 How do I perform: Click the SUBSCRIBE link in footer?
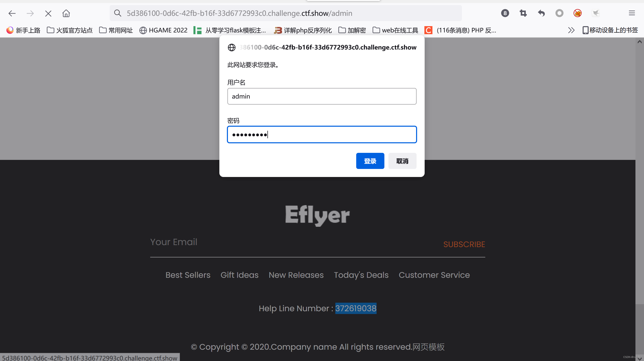pos(464,244)
